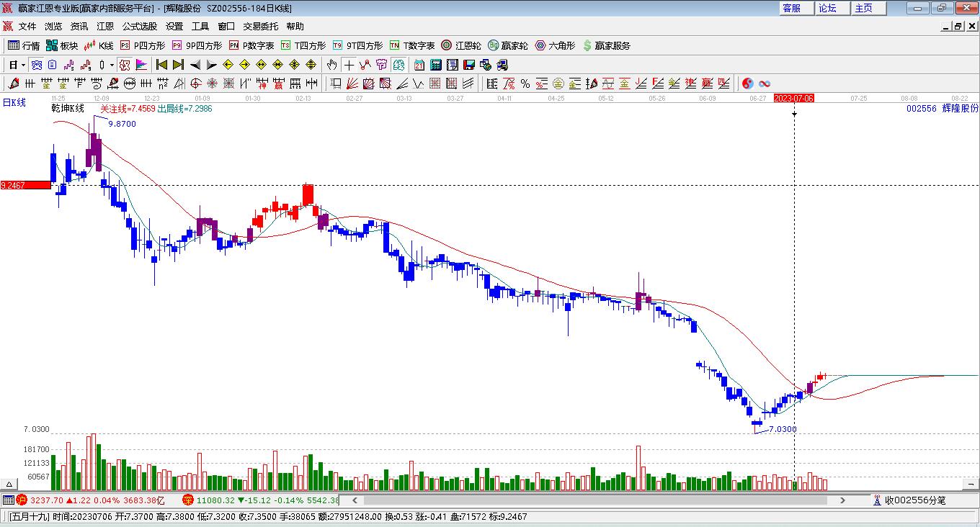
Task: Open the 文件 menu
Action: pos(27,27)
